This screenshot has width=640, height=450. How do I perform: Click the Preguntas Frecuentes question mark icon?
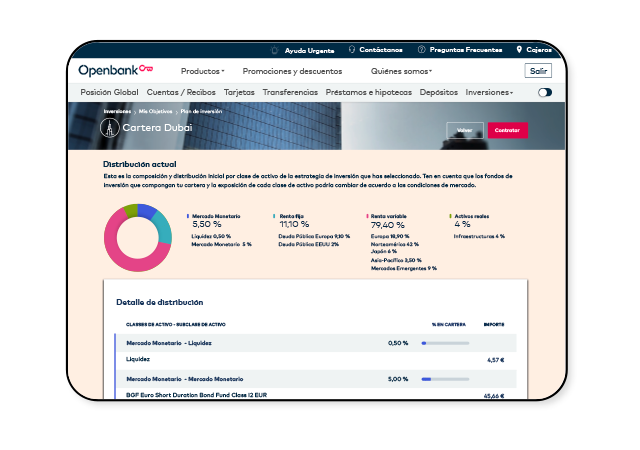tap(422, 49)
